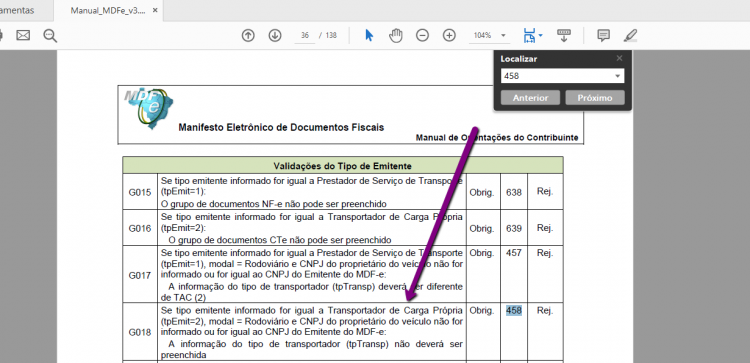Click the highlighted 458 cell

tap(514, 310)
